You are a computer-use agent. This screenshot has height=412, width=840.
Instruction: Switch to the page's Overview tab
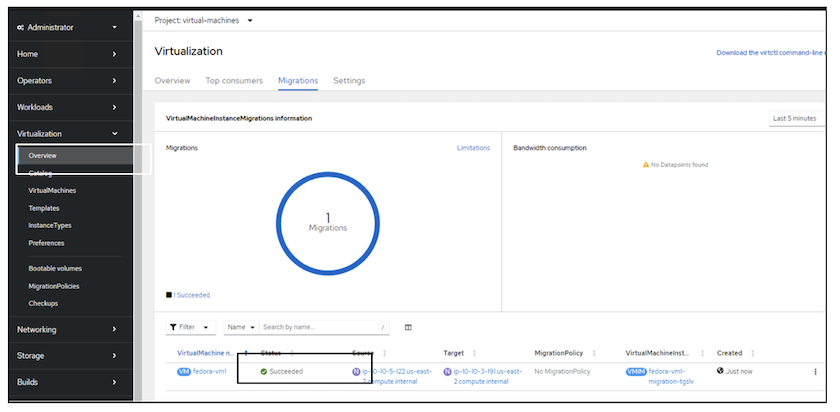point(172,81)
